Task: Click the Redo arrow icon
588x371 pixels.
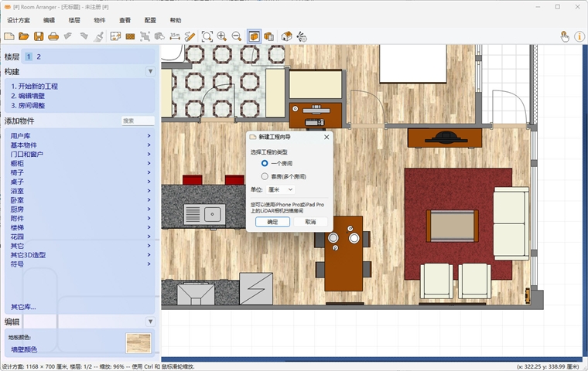Action: click(84, 36)
